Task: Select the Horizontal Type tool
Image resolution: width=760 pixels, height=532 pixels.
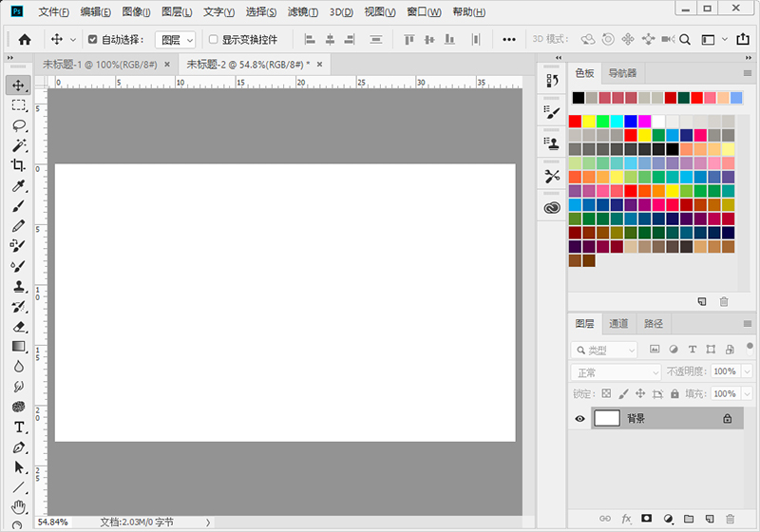Action: 19,427
